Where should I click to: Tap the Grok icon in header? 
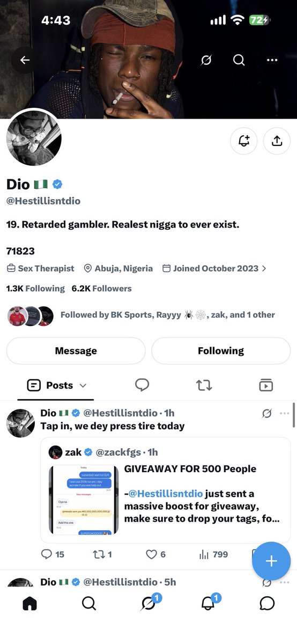tap(205, 60)
